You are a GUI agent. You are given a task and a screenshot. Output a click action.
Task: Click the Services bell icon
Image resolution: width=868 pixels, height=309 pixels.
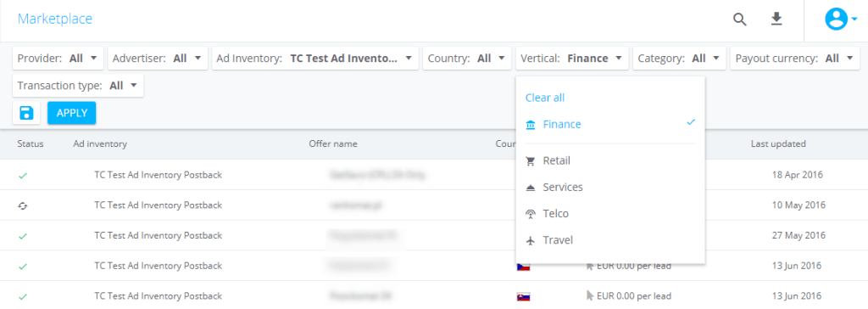pyautogui.click(x=531, y=188)
